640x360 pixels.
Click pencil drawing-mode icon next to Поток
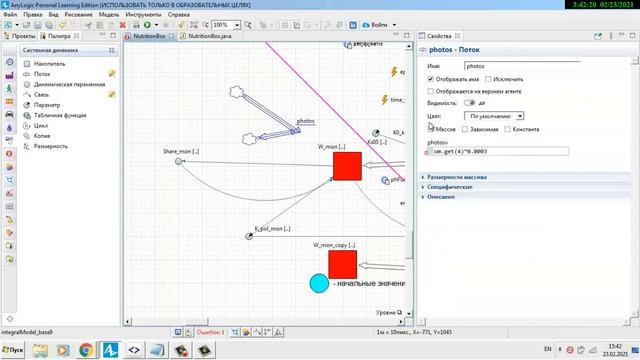click(112, 74)
